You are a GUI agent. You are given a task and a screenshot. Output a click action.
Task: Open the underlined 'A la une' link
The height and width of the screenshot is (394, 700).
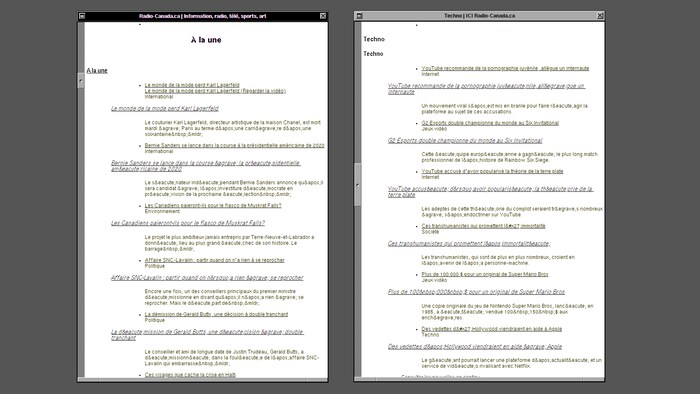tap(97, 71)
